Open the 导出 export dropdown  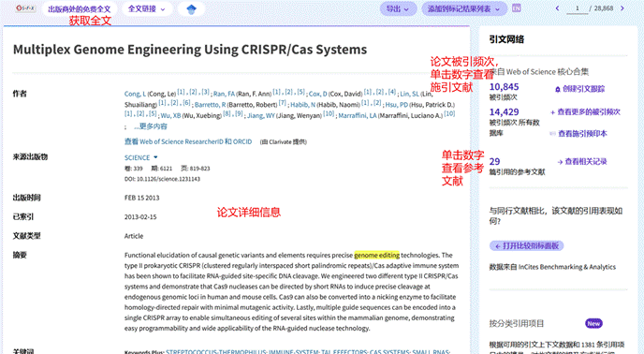pyautogui.click(x=398, y=8)
